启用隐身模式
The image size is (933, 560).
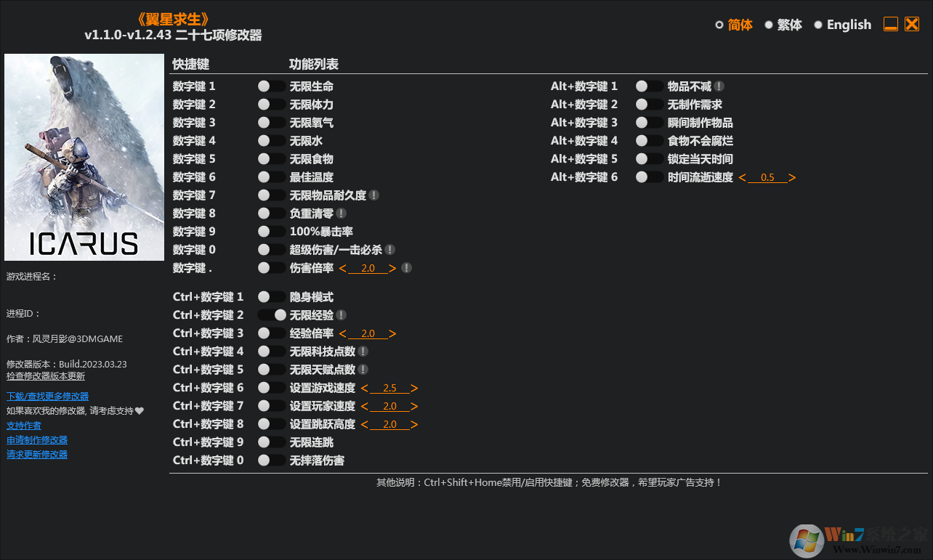coord(271,296)
